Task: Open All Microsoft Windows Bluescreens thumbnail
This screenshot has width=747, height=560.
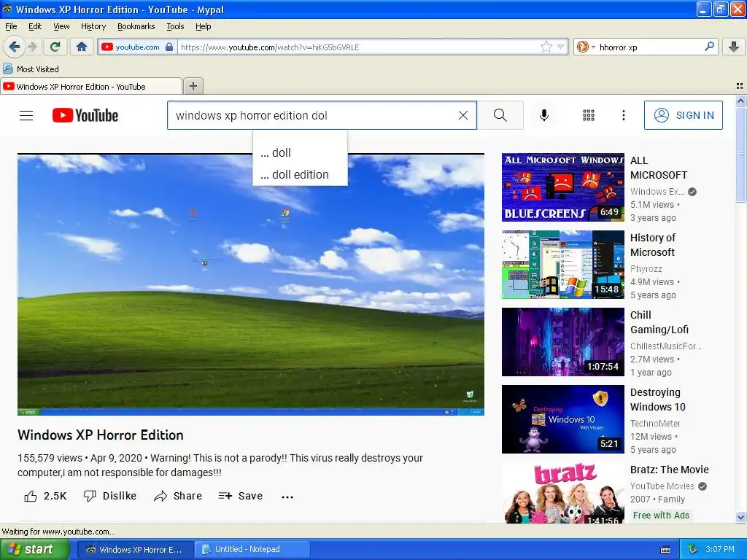Action: (x=562, y=187)
